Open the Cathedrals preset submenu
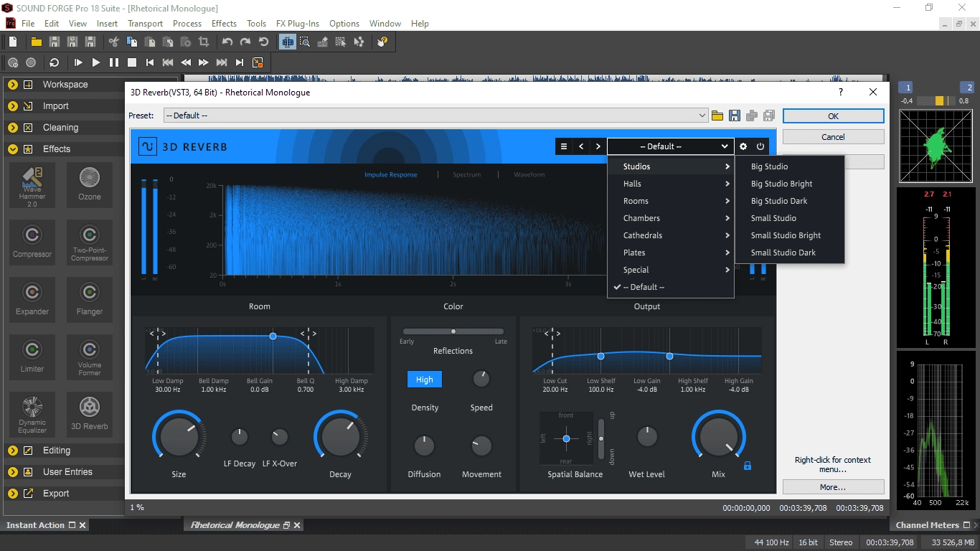Viewport: 980px width, 551px height. tap(671, 235)
